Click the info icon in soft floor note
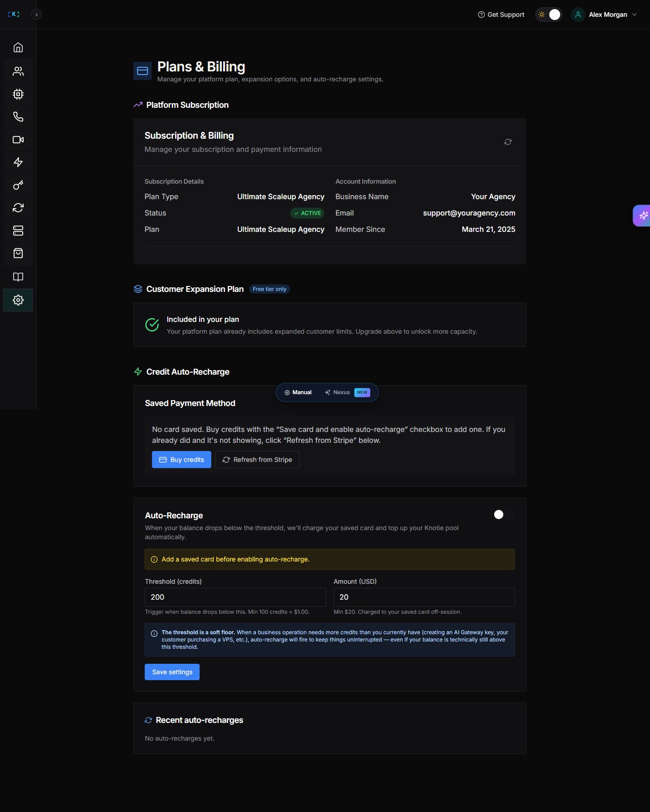Image resolution: width=650 pixels, height=812 pixels. 154,633
